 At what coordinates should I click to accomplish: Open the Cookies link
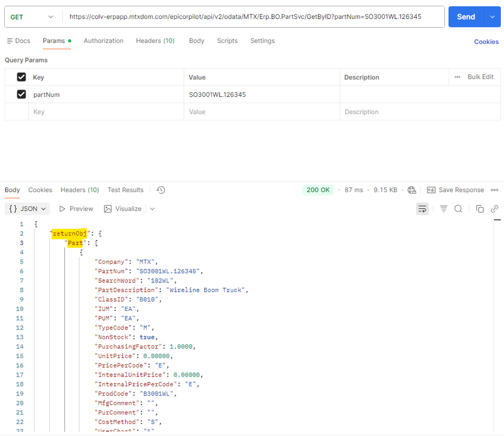click(486, 42)
